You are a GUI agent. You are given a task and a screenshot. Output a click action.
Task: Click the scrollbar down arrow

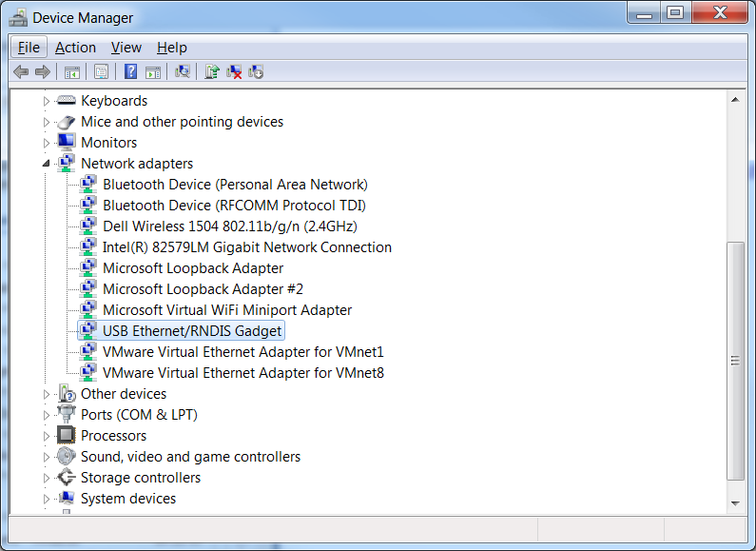[x=735, y=502]
